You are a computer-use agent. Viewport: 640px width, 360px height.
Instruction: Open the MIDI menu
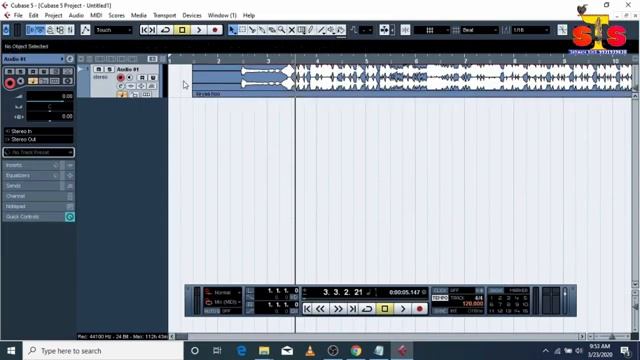[96, 15]
